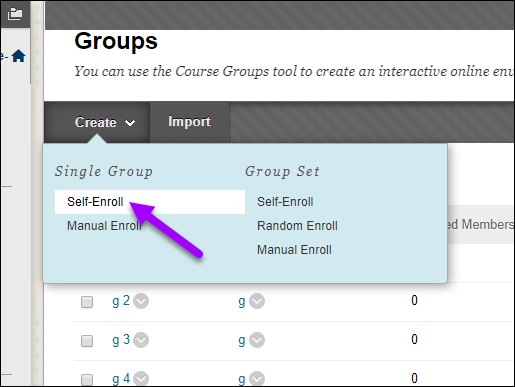Click the Single Group menu heading
Screen dimensions: 515x387
pyautogui.click(x=104, y=171)
